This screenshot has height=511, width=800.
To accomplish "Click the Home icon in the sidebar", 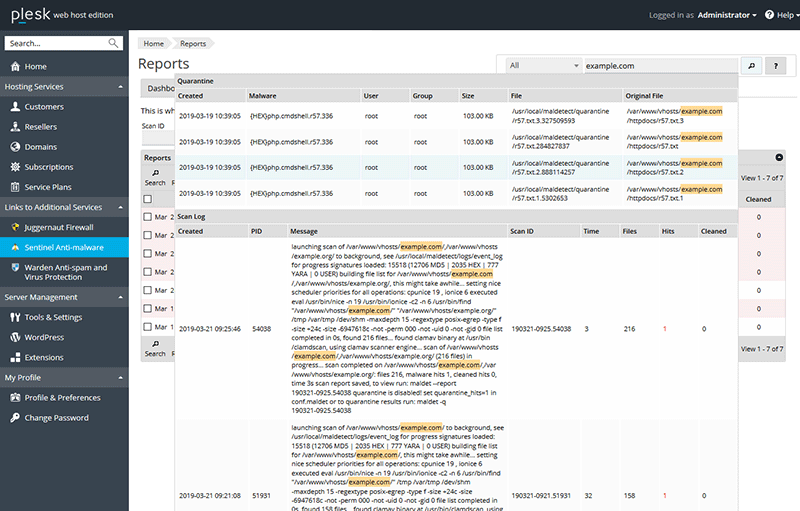I will [15, 66].
